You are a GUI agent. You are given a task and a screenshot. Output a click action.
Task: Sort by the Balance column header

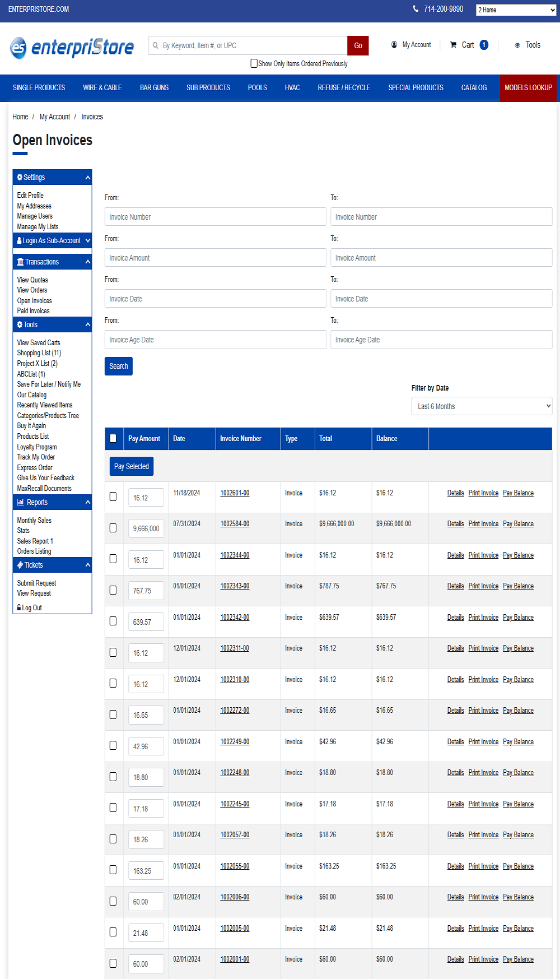[x=387, y=439]
